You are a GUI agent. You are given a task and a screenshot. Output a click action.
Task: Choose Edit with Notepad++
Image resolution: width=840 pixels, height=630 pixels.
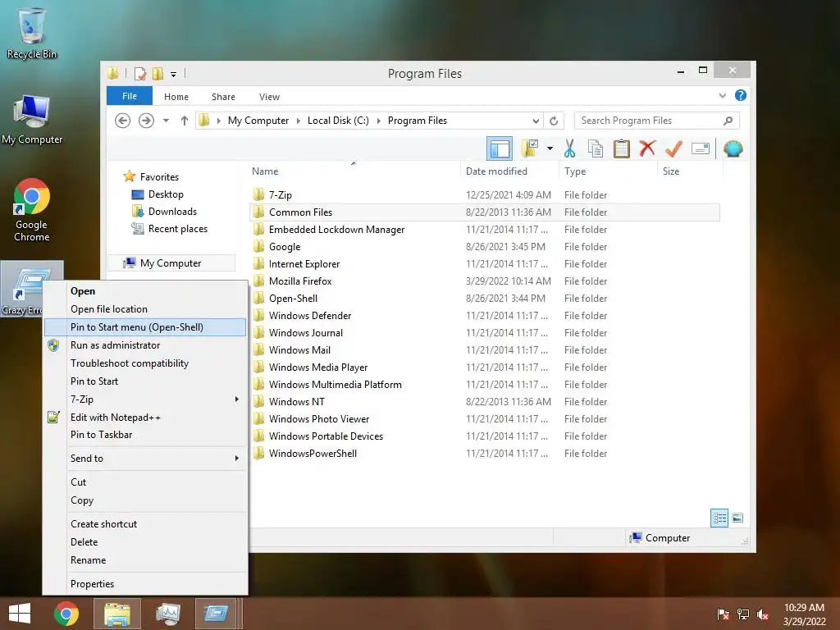145,418
